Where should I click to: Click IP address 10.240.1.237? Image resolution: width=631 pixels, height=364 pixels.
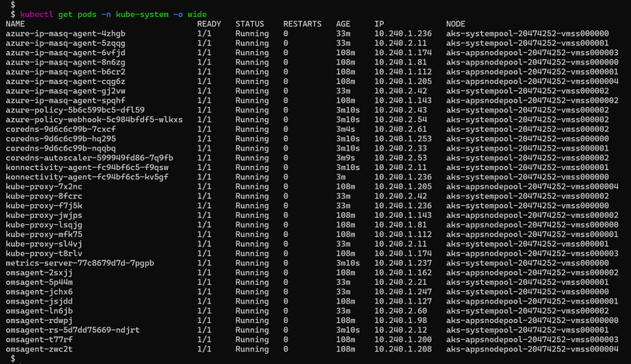[403, 263]
